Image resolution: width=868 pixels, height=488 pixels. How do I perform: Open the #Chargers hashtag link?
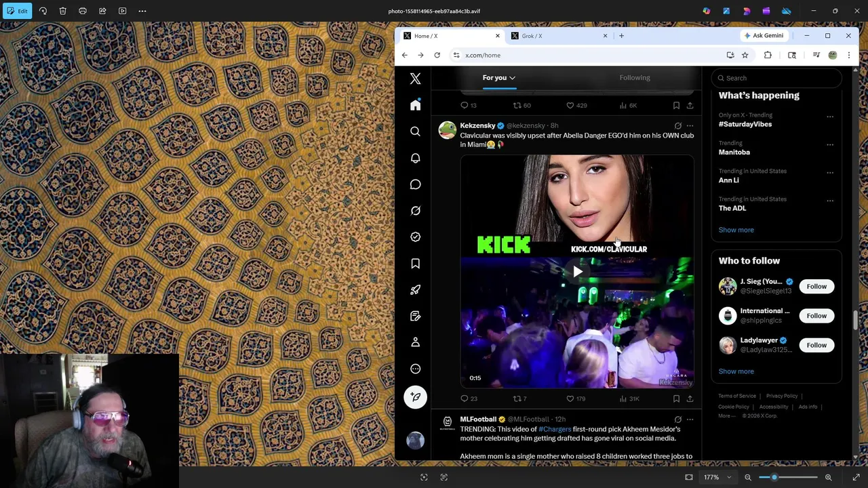(x=555, y=429)
